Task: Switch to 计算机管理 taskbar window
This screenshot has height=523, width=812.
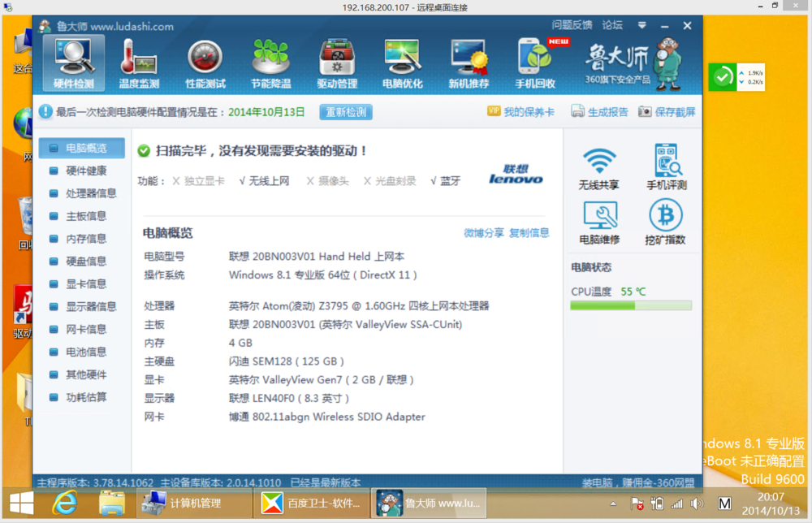Action: click(194, 503)
